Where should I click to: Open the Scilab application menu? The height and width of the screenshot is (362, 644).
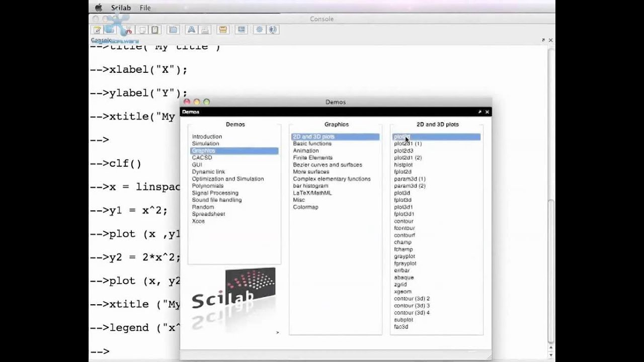click(121, 8)
